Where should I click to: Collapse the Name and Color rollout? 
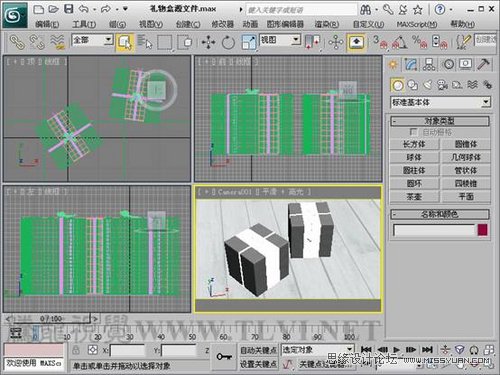click(440, 214)
